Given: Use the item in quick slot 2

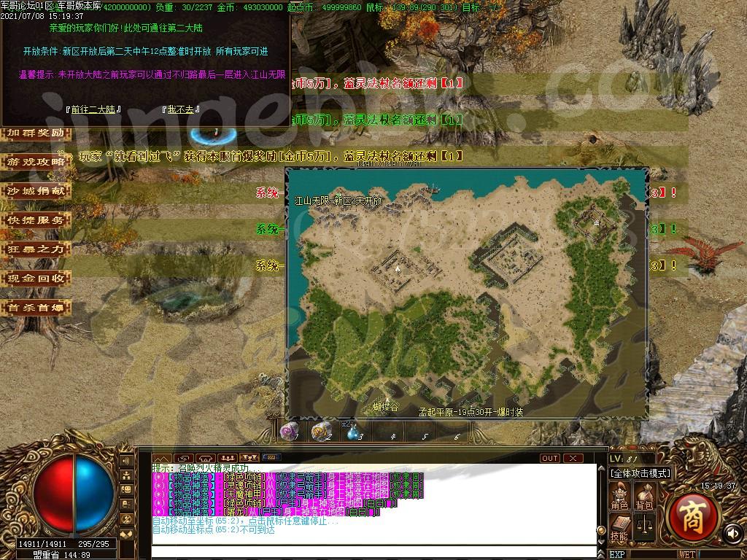Looking at the screenshot, I should tap(322, 432).
